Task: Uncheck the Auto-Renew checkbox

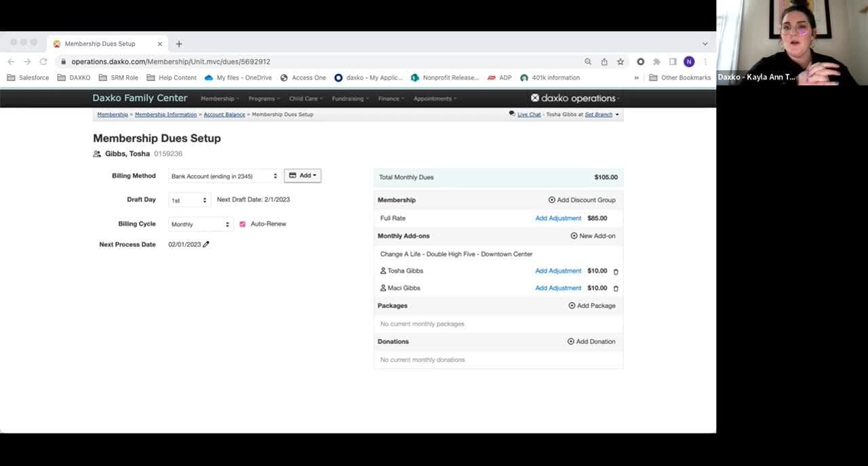Action: [x=242, y=224]
